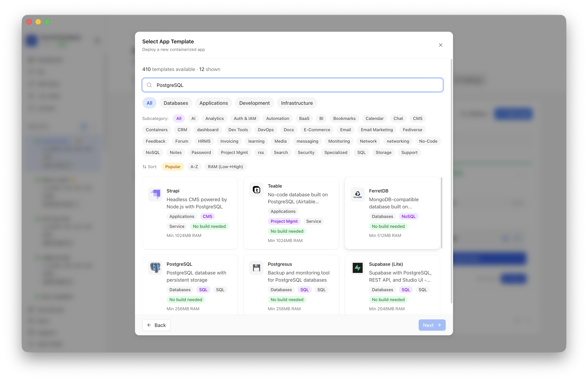This screenshot has height=381, width=588.
Task: Filter by Project Mgmt subcategory chip
Action: coord(234,152)
